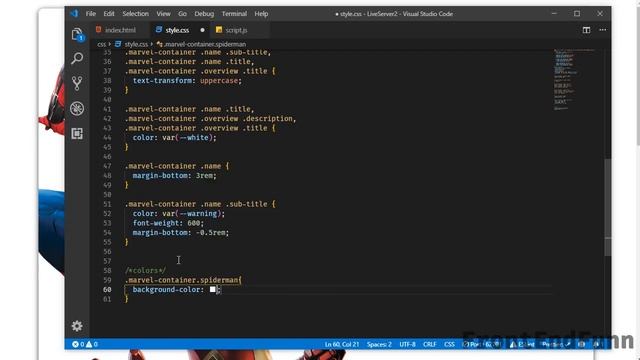Click the text 'font-weight: 600;'
The image size is (640, 360).
(x=168, y=223)
